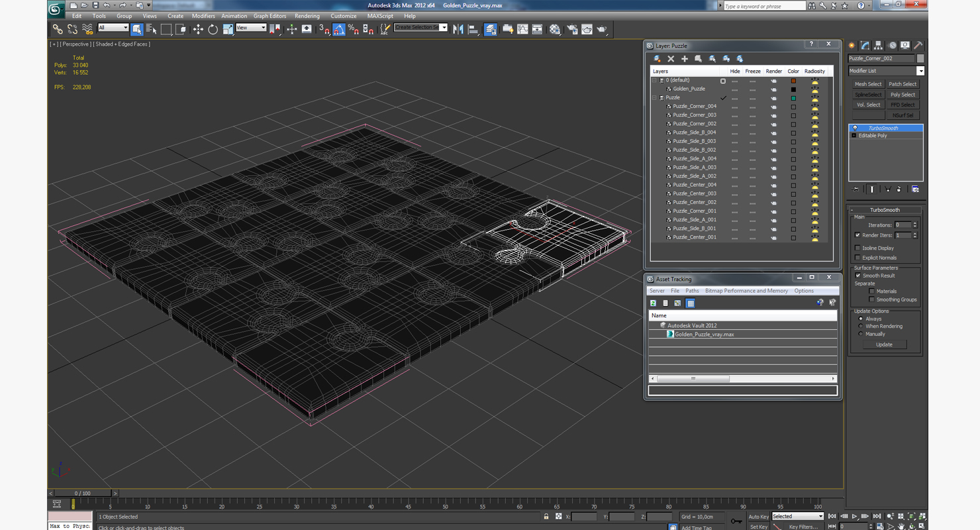Enable Explicit Normals checkbox
Image resolution: width=980 pixels, height=530 pixels.
[x=857, y=258]
